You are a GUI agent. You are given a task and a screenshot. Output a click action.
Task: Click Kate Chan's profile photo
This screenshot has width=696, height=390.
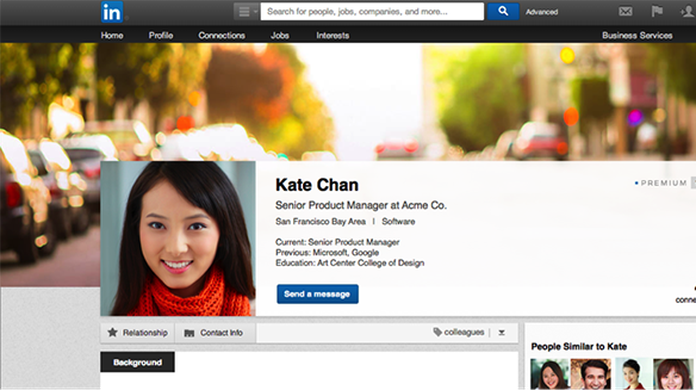[178, 238]
